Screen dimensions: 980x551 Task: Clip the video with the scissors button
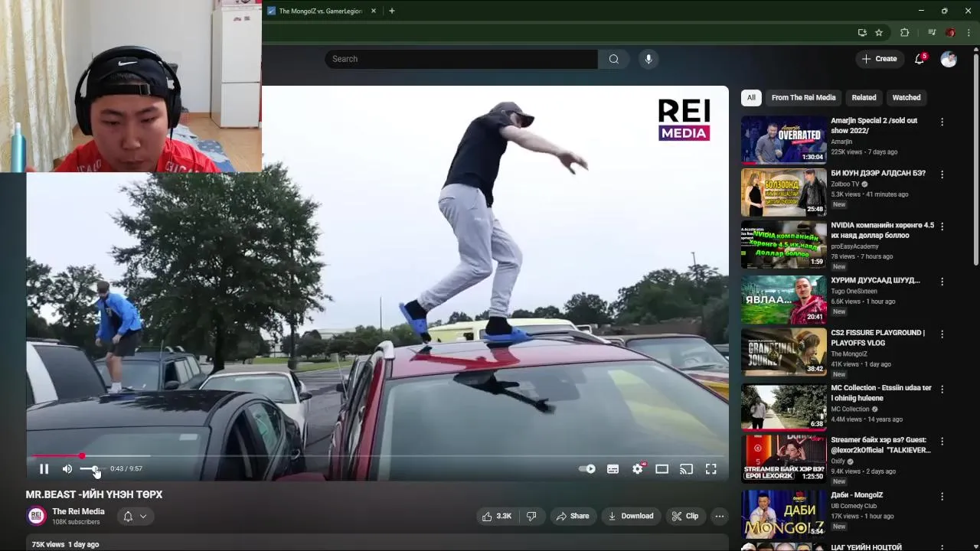pos(684,517)
